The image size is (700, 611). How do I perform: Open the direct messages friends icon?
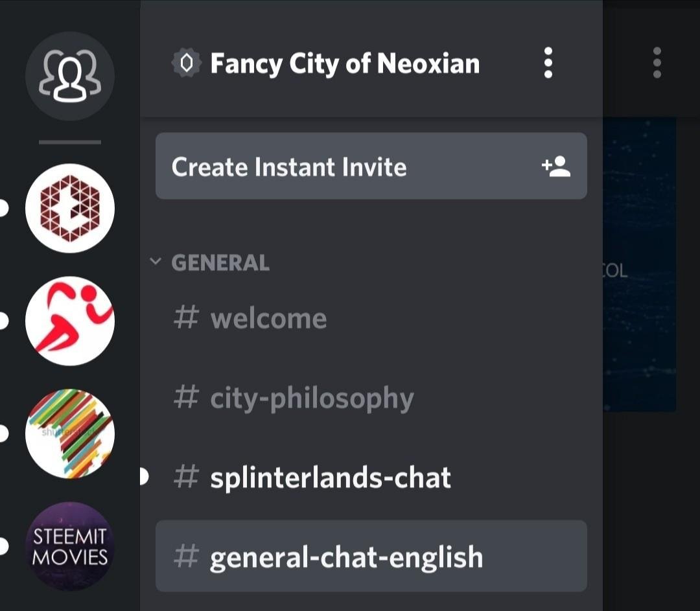[x=69, y=76]
